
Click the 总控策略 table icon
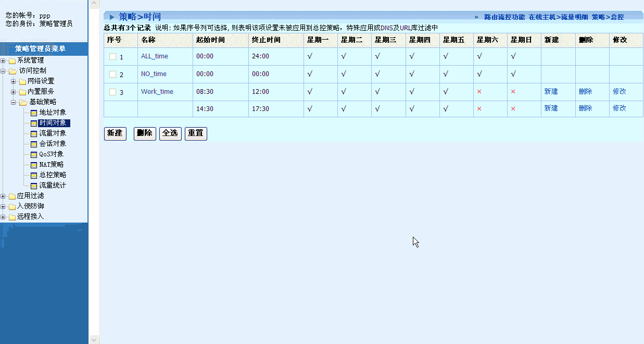34,175
